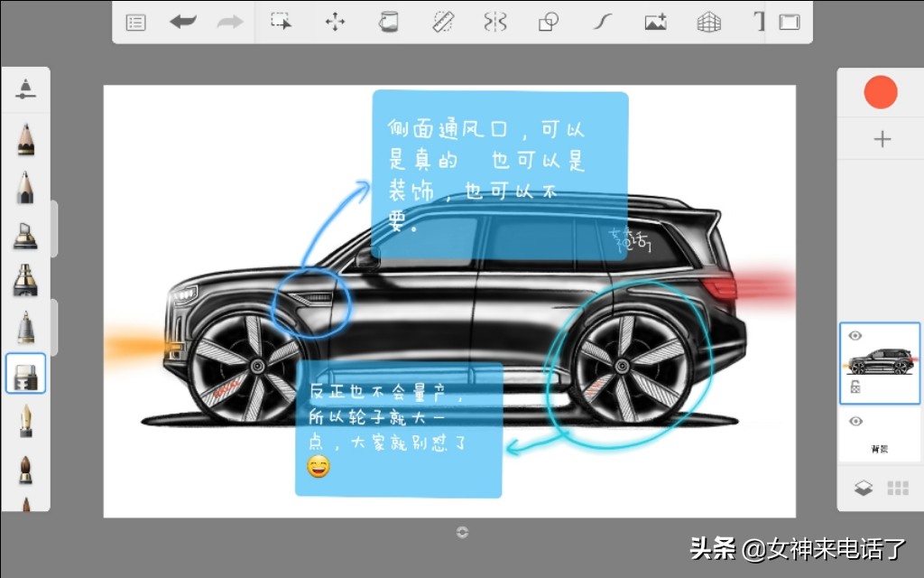The width and height of the screenshot is (924, 578).
Task: Hide the car drawing layer
Action: pyautogui.click(x=855, y=335)
